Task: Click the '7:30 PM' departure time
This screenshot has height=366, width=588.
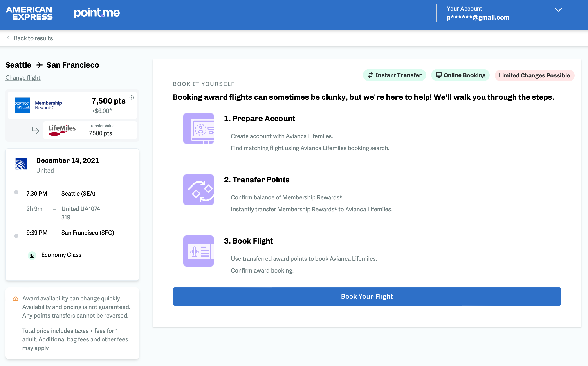Action: click(37, 194)
